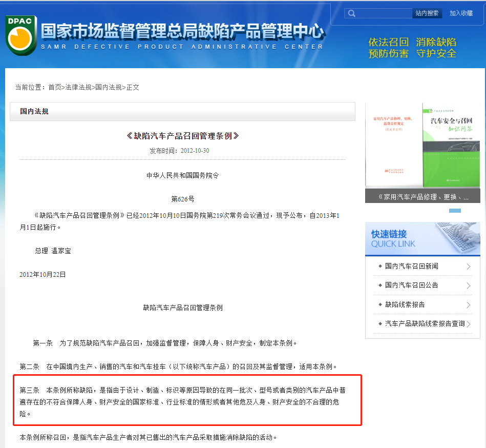Image resolution: width=486 pixels, height=448 pixels.
Task: Click the magnifier icon in search box
Action: point(351,13)
